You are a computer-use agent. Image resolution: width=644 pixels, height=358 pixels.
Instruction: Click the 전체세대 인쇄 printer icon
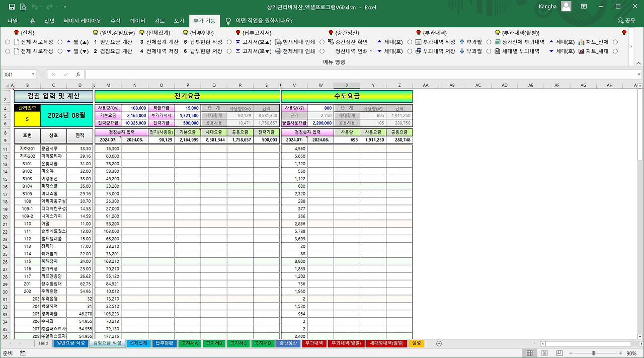278,51
